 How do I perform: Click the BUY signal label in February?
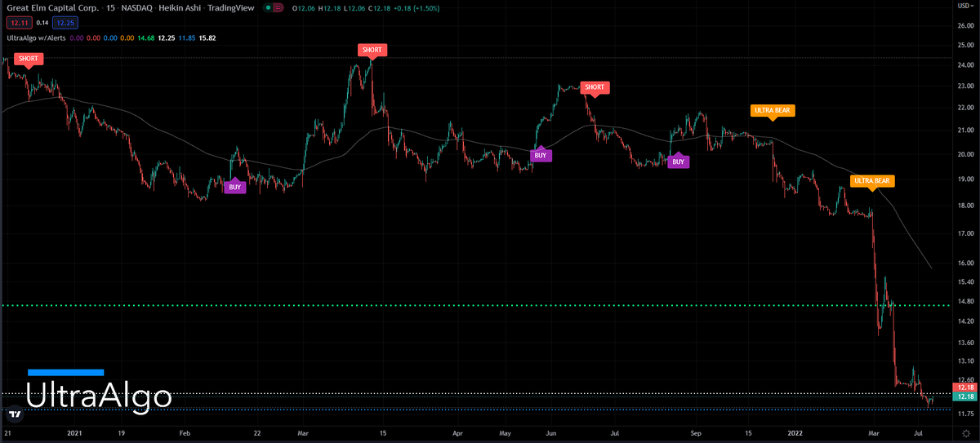[x=234, y=187]
